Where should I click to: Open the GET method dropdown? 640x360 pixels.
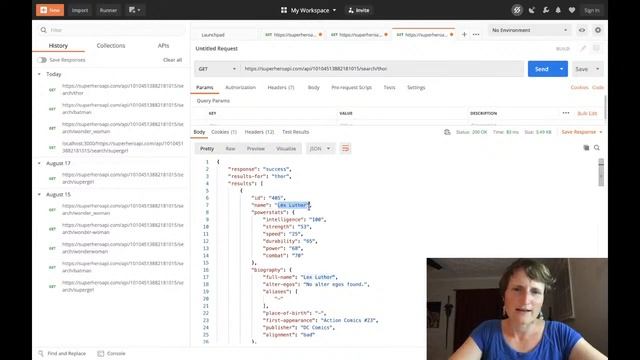point(216,69)
